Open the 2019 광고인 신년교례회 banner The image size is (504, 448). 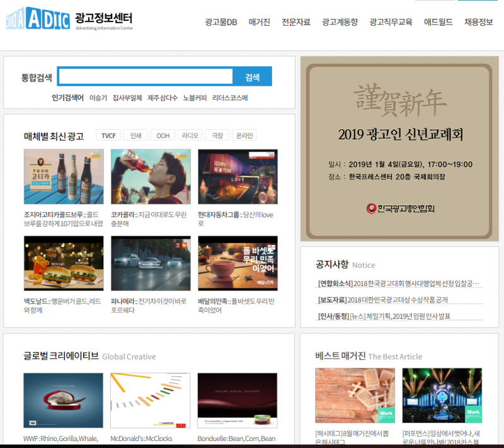tap(399, 149)
